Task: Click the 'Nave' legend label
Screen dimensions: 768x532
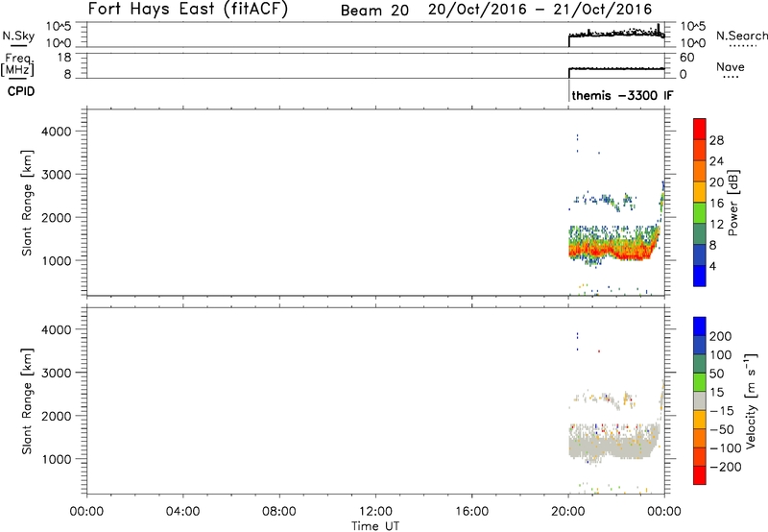Action: click(730, 66)
